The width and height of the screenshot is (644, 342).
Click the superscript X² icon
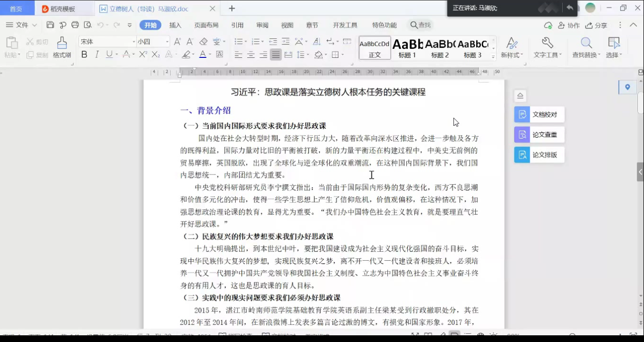pyautogui.click(x=142, y=55)
